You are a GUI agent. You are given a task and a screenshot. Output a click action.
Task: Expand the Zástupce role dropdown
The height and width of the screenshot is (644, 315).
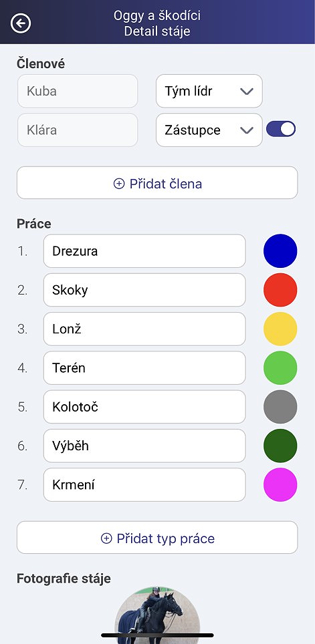(209, 130)
